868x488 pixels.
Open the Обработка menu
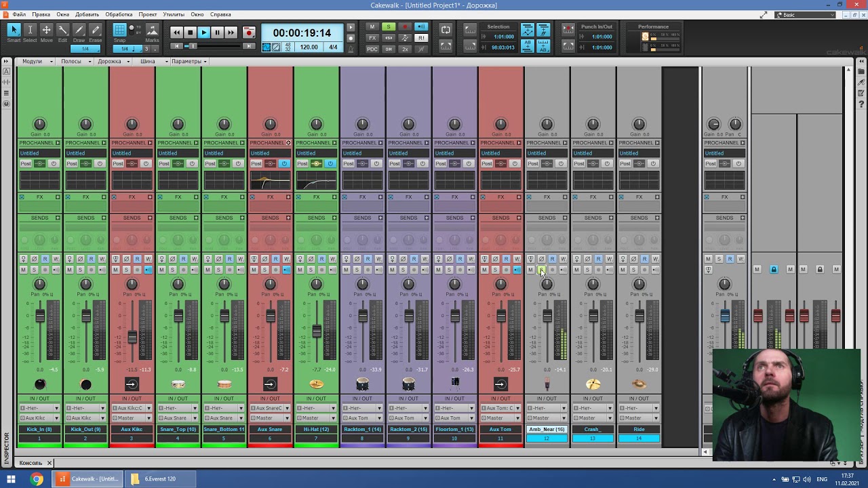coord(119,14)
